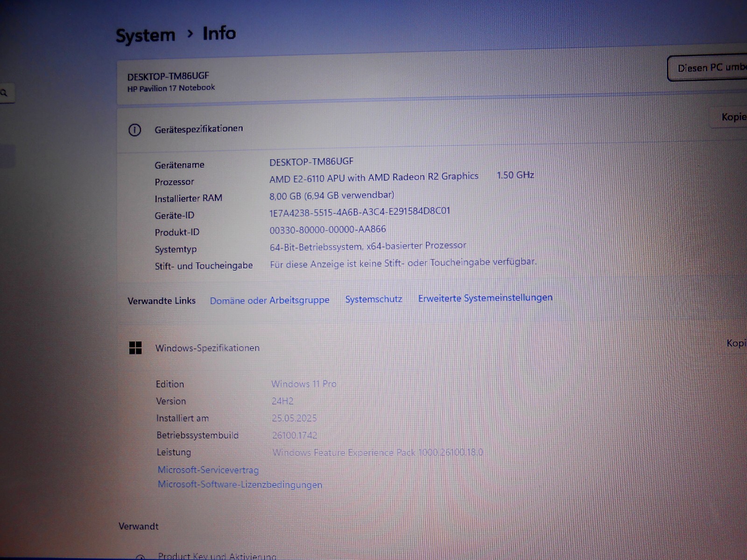This screenshot has height=560, width=747.
Task: Select the 64-Bit-Betriebssystem system type value
Action: coord(368,246)
